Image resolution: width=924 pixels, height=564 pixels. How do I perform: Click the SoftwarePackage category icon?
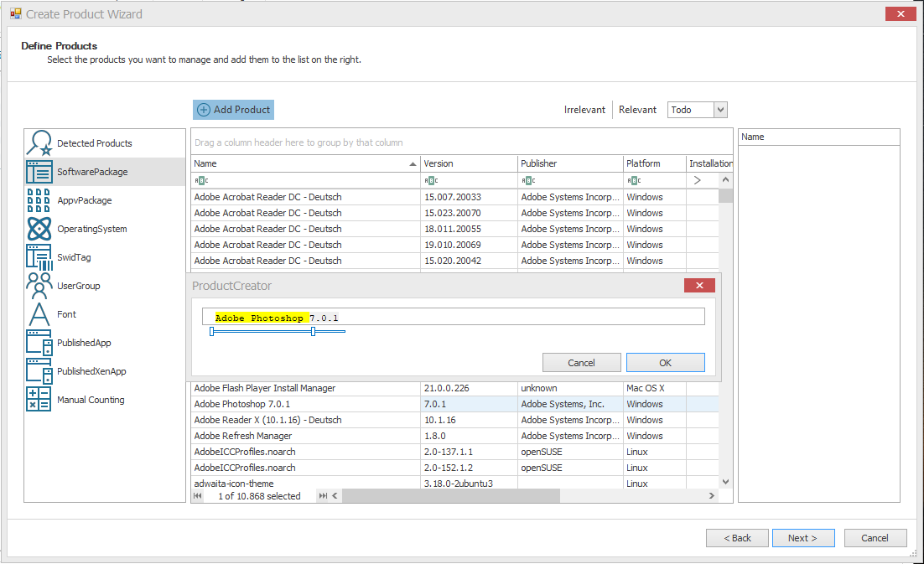39,172
